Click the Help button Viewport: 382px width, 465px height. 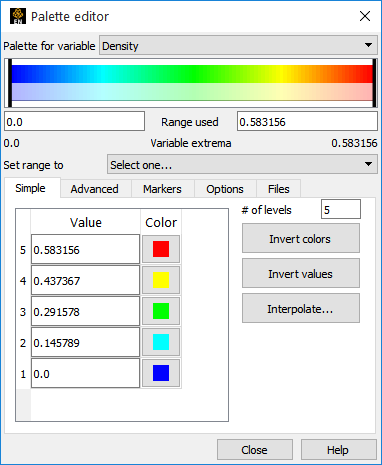tap(338, 450)
